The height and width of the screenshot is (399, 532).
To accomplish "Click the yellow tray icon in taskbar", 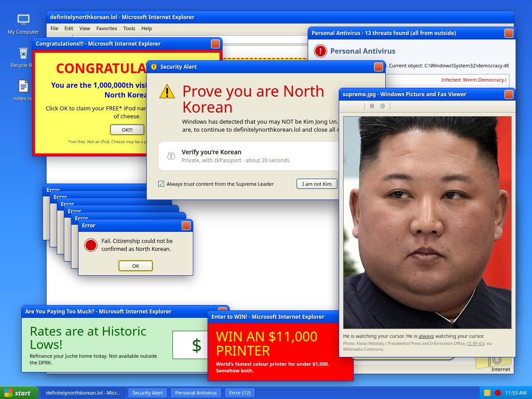I will [x=487, y=393].
